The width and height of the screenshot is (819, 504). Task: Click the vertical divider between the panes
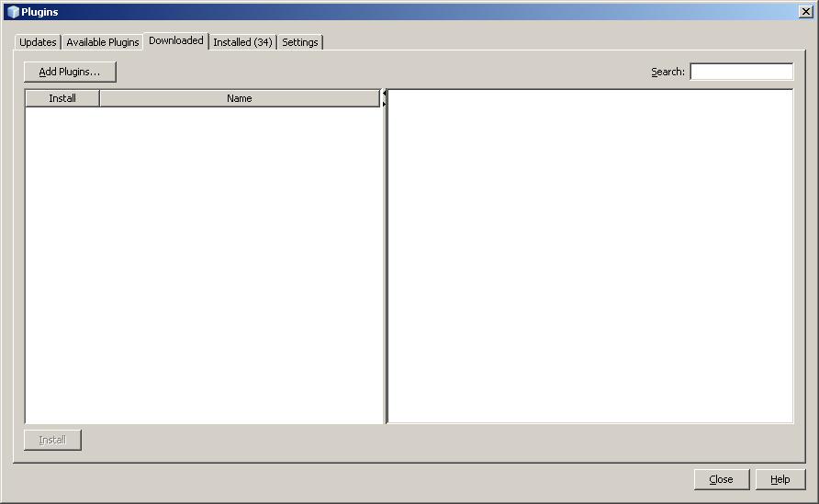click(x=385, y=266)
